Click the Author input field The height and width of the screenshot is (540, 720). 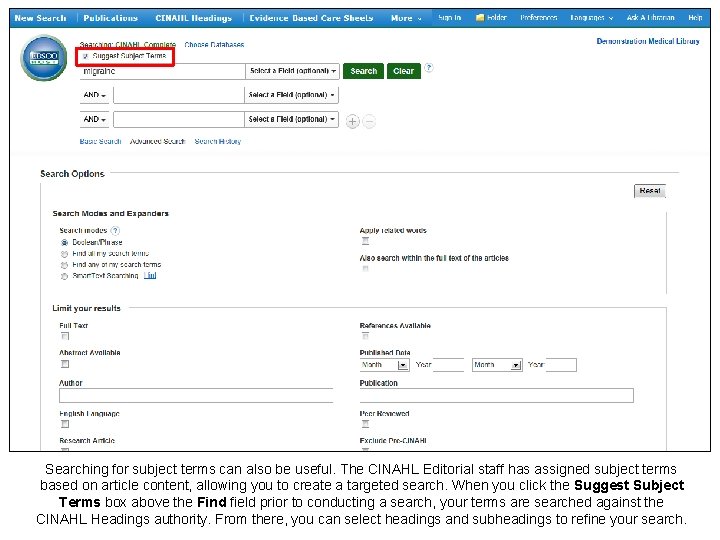[196, 396]
